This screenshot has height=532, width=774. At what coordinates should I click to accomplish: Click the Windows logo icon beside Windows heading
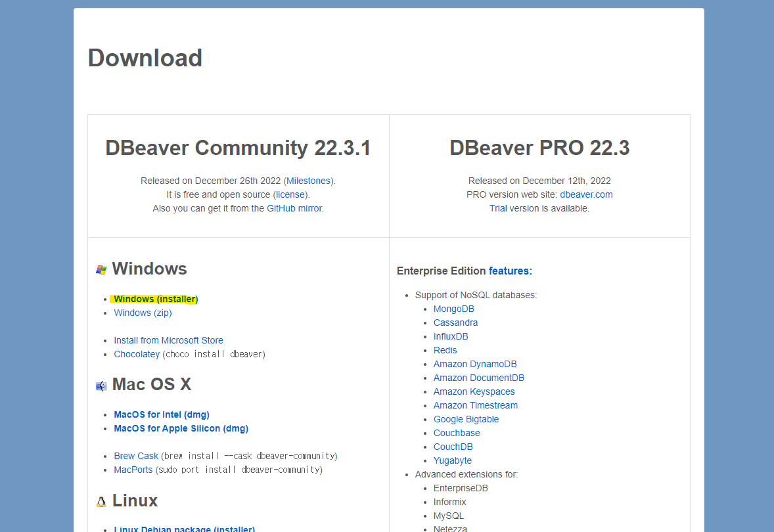coord(101,270)
